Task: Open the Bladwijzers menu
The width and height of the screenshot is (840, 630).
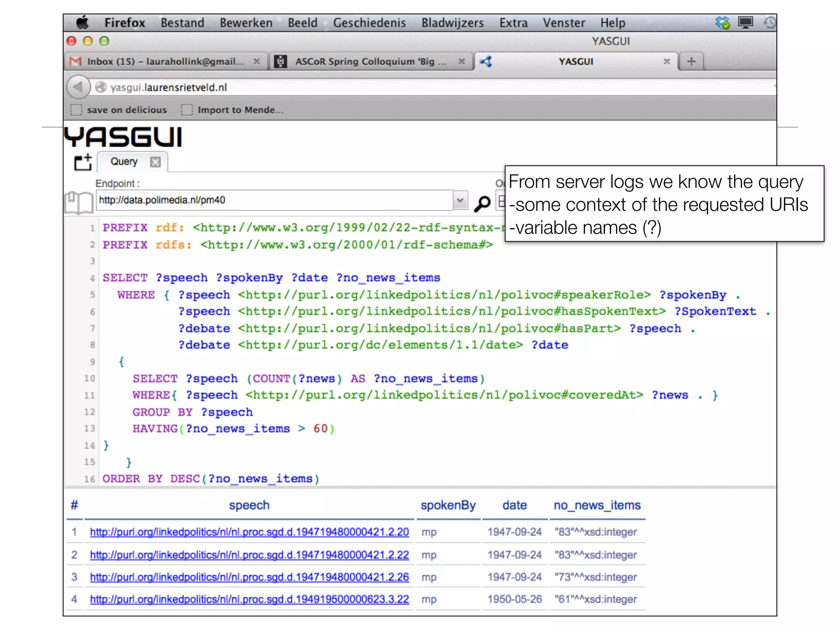Action: (x=452, y=23)
